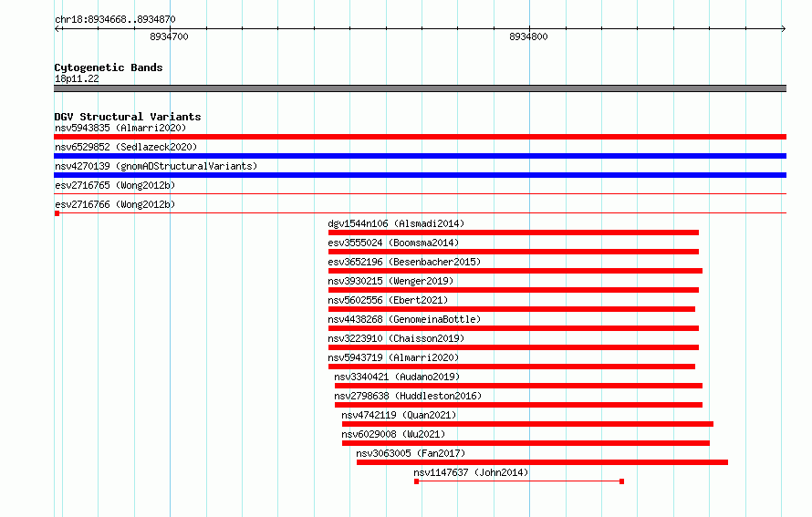Select the blue bar of nsv4270139
The height and width of the screenshot is (517, 812).
click(420, 175)
